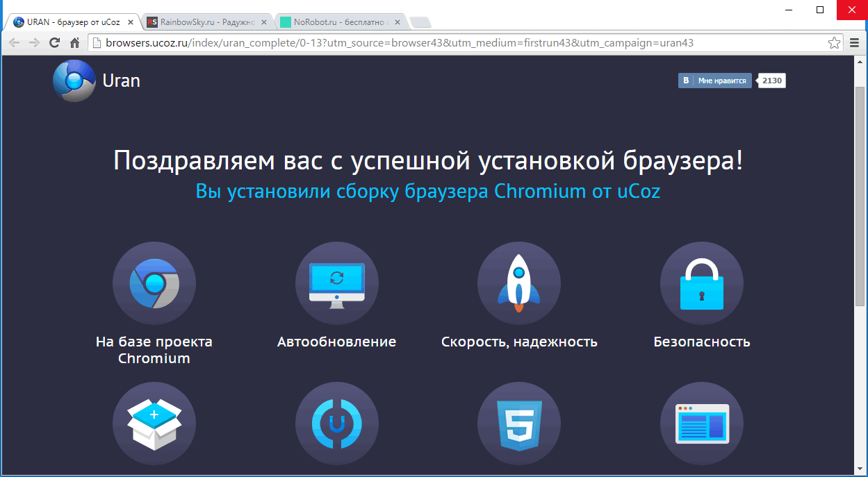Click the 'Безопасность' label

[702, 342]
